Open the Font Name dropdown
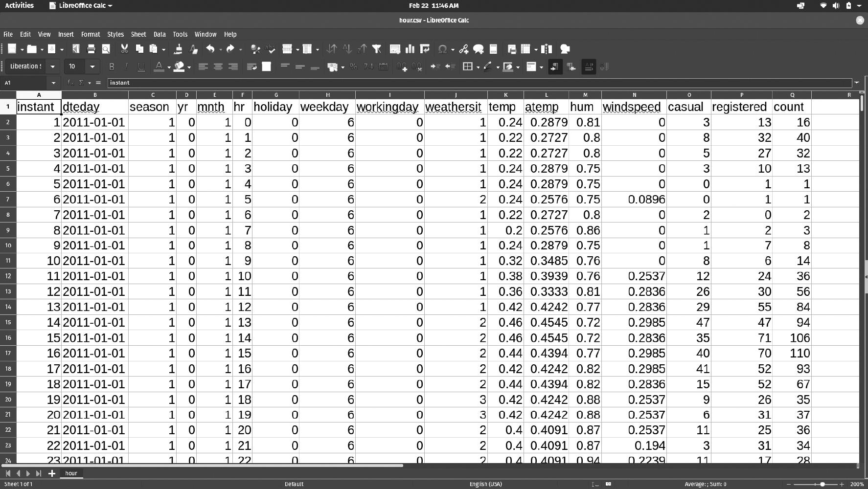The width and height of the screenshot is (868, 489). click(53, 67)
